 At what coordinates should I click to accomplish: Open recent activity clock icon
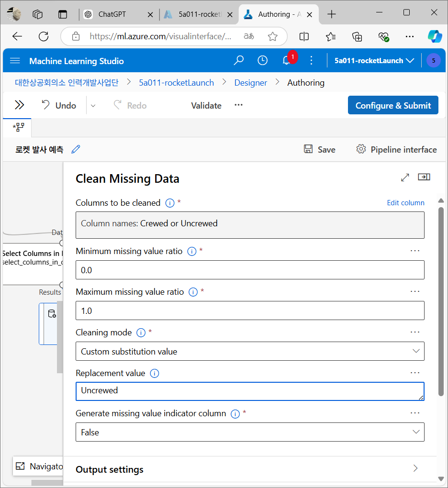click(262, 60)
